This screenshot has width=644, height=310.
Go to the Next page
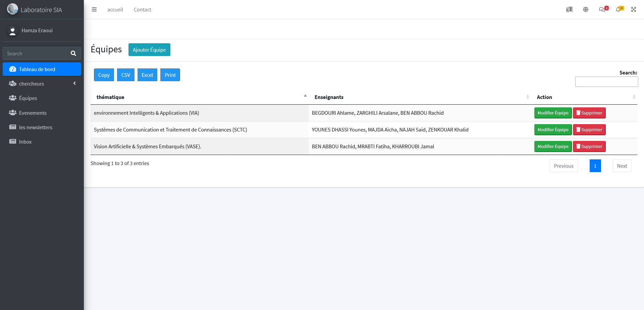tap(622, 166)
